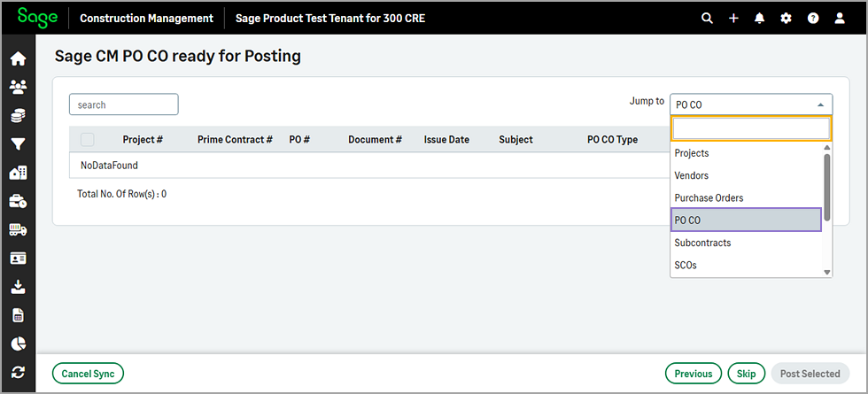Open the settings gear icon
The image size is (868, 394).
(787, 19)
